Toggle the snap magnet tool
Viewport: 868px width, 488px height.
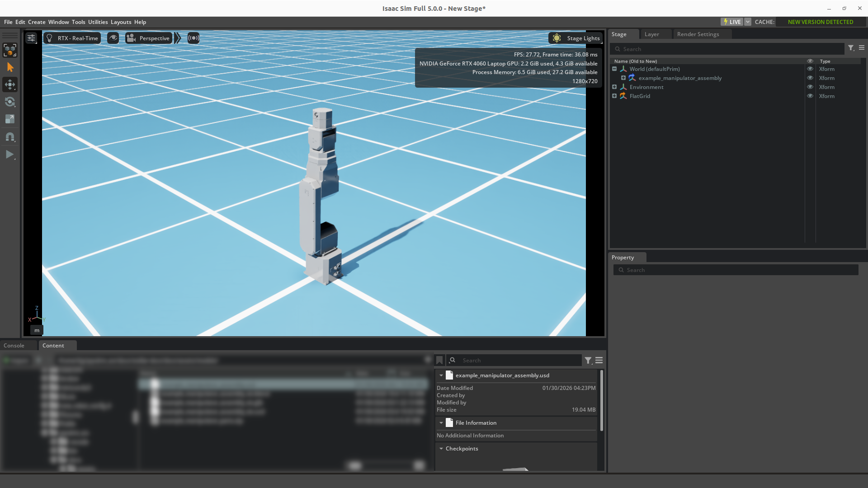[10, 136]
